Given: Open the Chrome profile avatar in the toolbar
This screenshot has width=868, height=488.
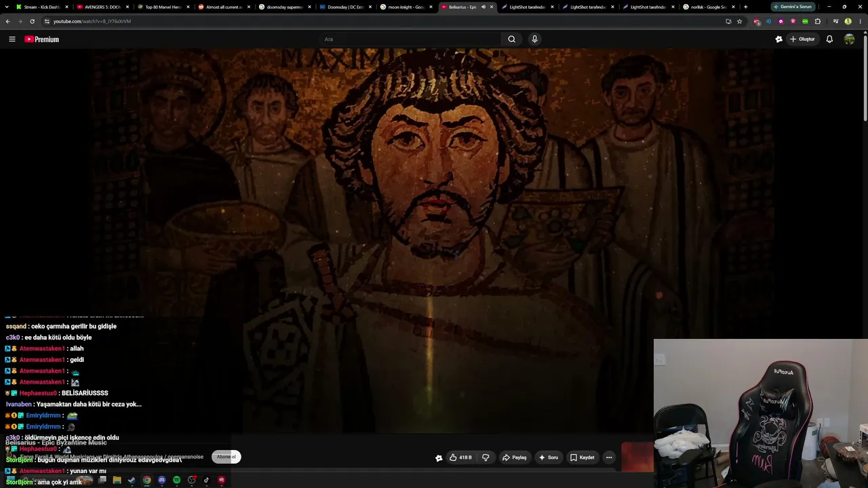Looking at the screenshot, I should click(848, 21).
